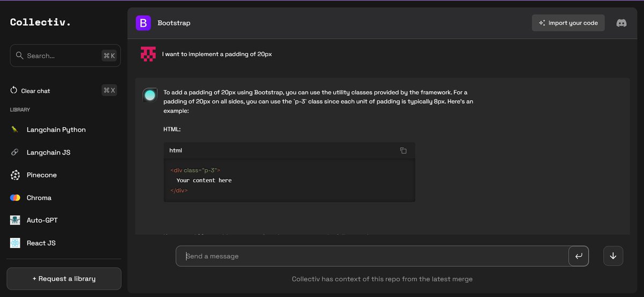This screenshot has height=297, width=644.
Task: Open the Discord link icon
Action: click(x=621, y=23)
